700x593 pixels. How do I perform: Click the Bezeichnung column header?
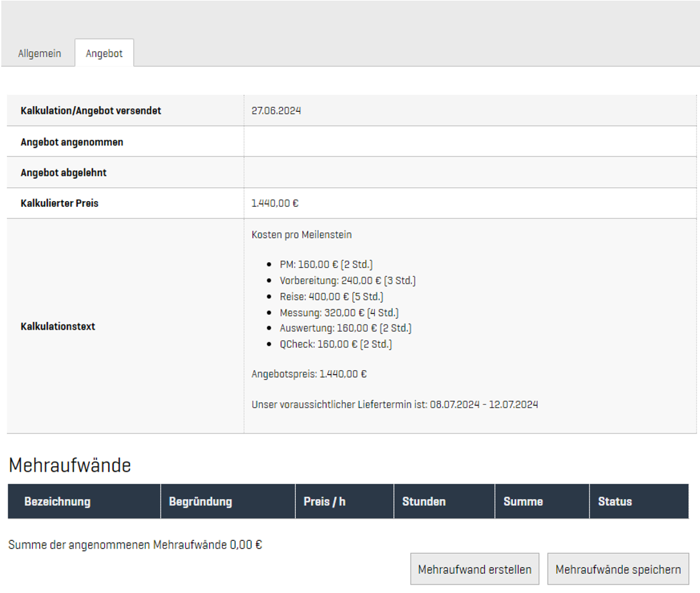point(57,502)
